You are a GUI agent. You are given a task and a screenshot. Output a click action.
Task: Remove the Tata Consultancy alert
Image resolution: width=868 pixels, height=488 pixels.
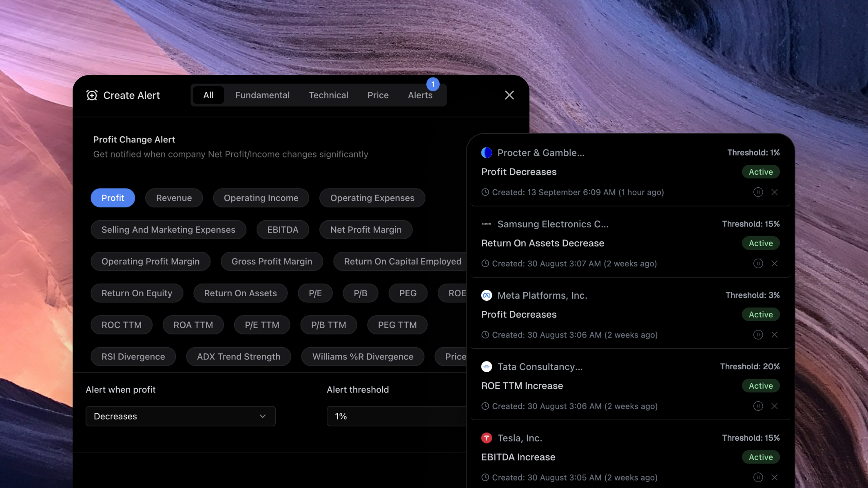[775, 406]
